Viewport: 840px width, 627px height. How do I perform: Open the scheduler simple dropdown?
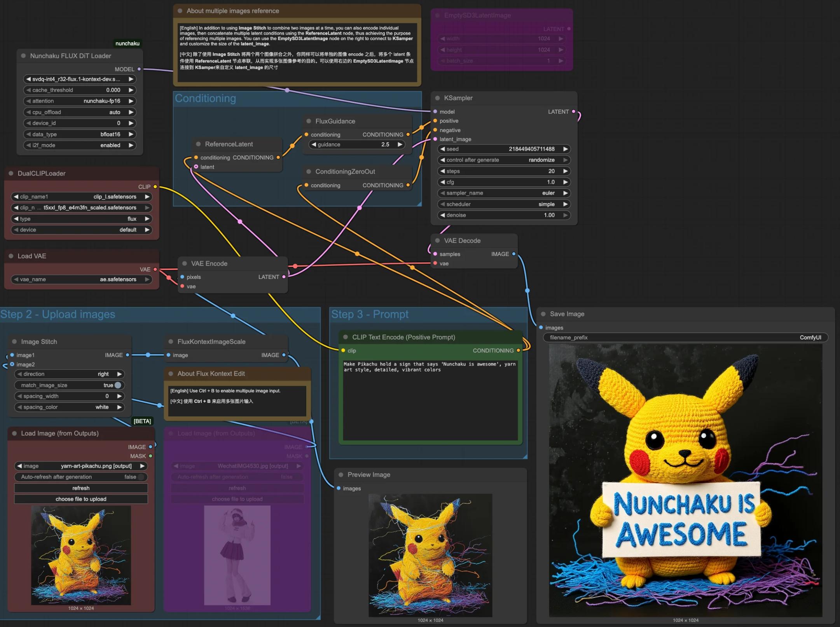tap(504, 204)
